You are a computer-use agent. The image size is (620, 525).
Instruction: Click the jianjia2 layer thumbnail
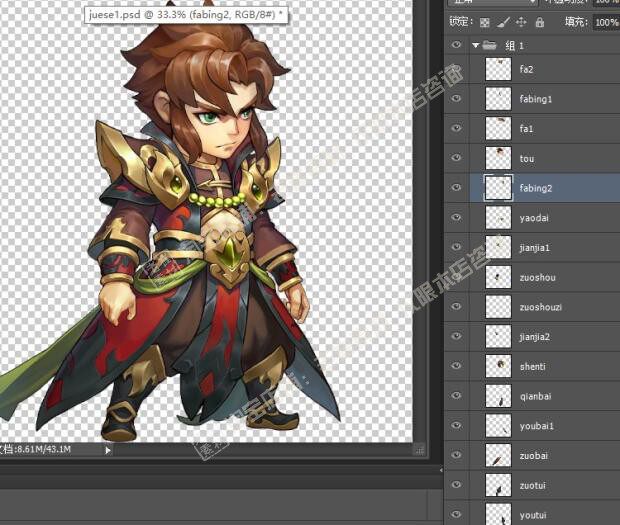pos(498,336)
